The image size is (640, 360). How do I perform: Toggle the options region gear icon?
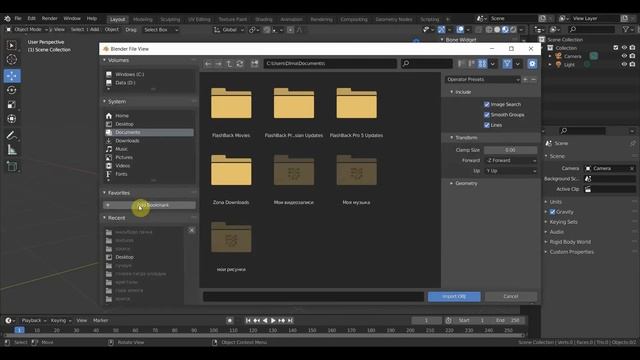coord(532,64)
